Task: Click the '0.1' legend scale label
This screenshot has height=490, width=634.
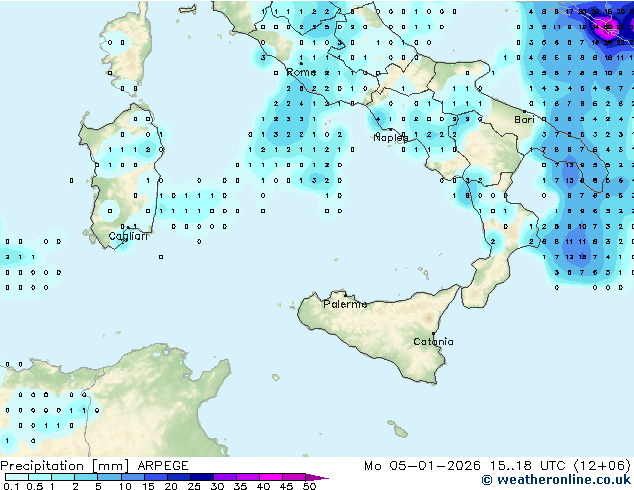Action: [x=11, y=486]
